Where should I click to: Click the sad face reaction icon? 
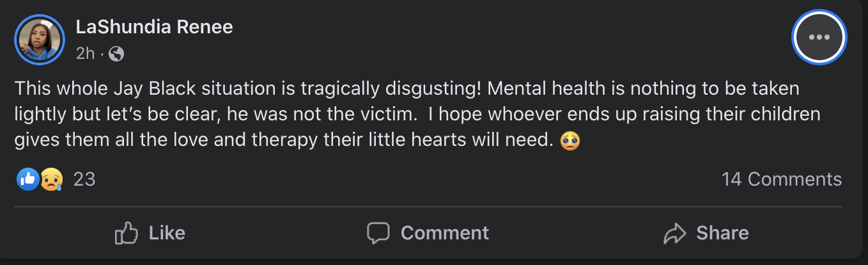51,179
